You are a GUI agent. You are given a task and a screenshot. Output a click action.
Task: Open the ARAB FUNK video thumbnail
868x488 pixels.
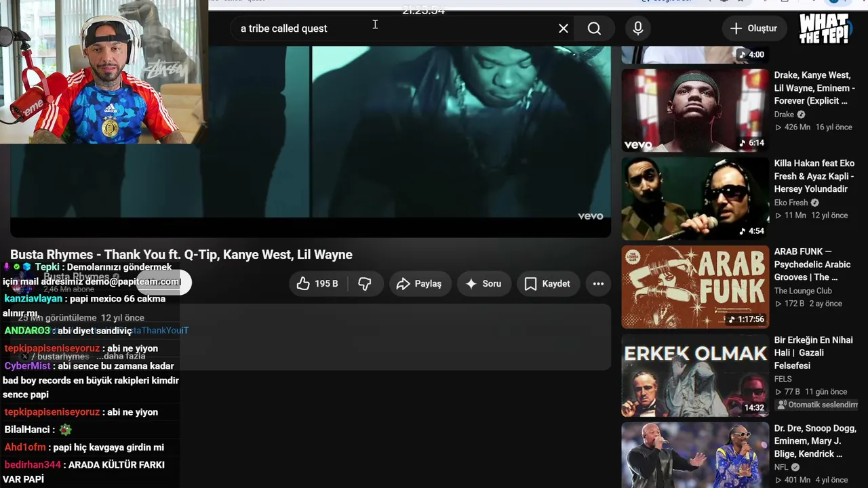(695, 287)
